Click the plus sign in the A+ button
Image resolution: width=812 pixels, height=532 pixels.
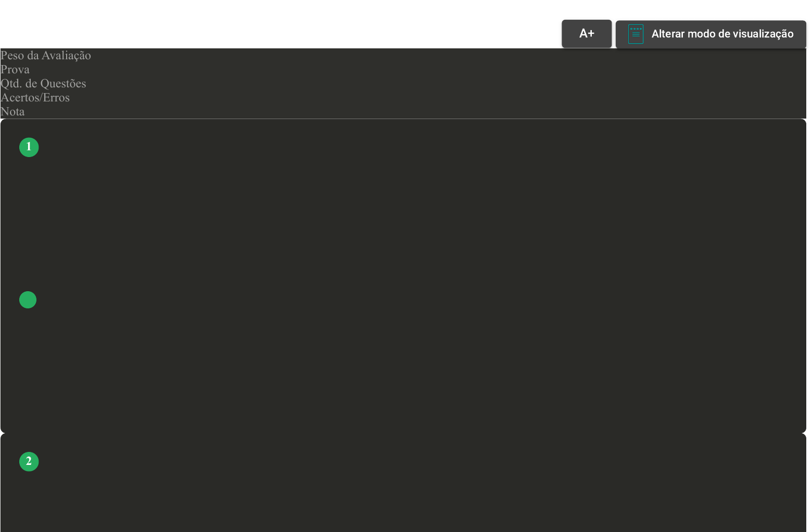[x=591, y=34]
